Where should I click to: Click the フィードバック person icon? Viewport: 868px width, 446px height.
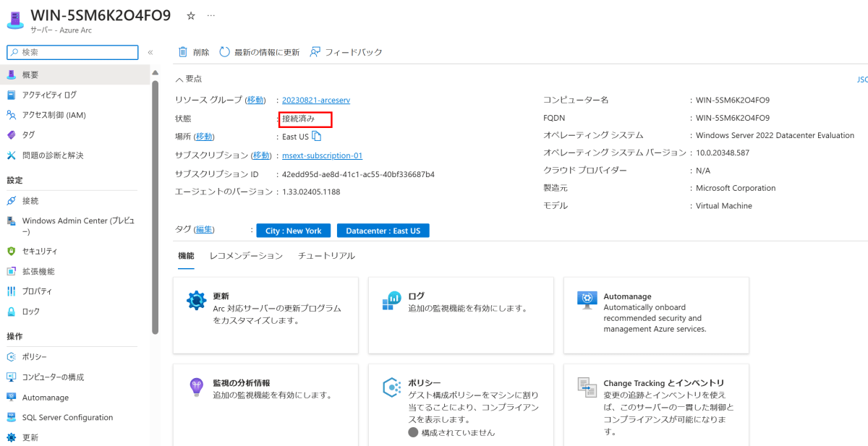(315, 52)
